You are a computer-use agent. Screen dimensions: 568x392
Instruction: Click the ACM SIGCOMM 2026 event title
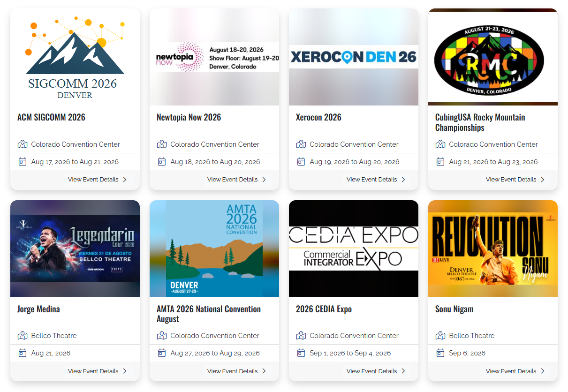tap(51, 117)
